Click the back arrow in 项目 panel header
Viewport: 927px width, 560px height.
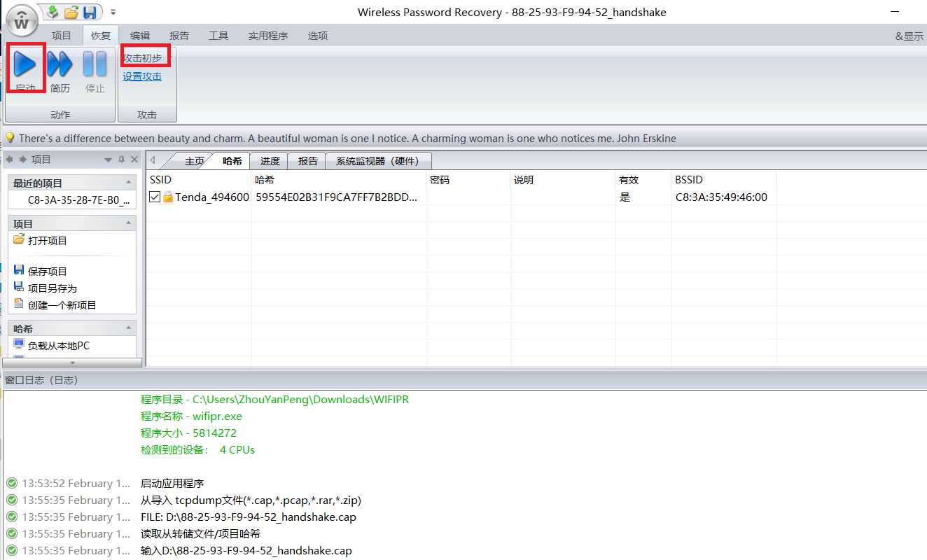click(11, 160)
